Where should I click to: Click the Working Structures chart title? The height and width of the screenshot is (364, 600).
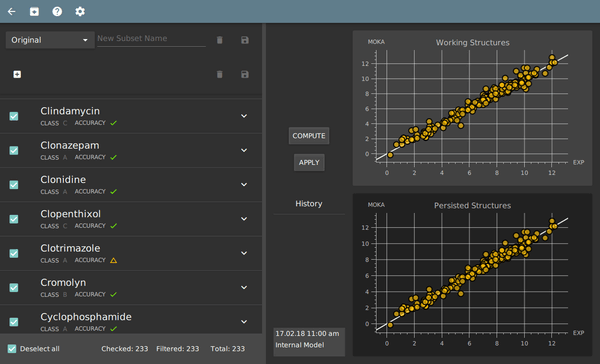[x=473, y=42]
